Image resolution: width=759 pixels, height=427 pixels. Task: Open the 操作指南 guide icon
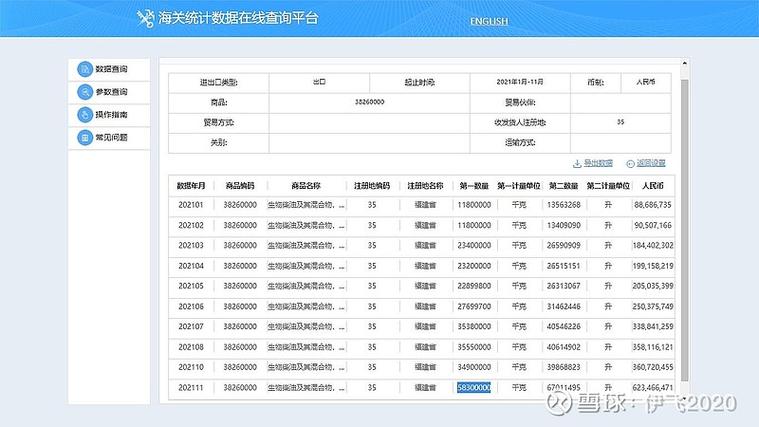[x=85, y=115]
